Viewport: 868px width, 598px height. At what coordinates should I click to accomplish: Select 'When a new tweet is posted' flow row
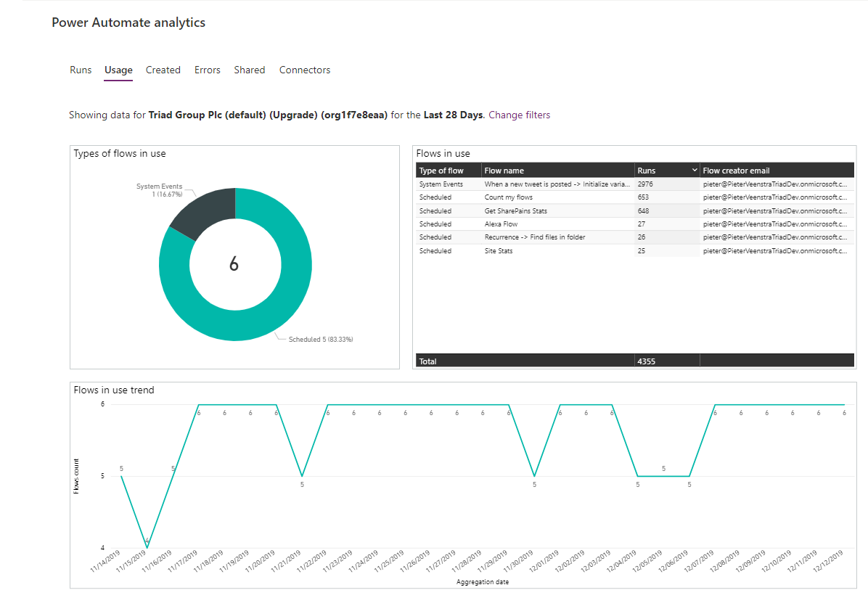[635, 184]
